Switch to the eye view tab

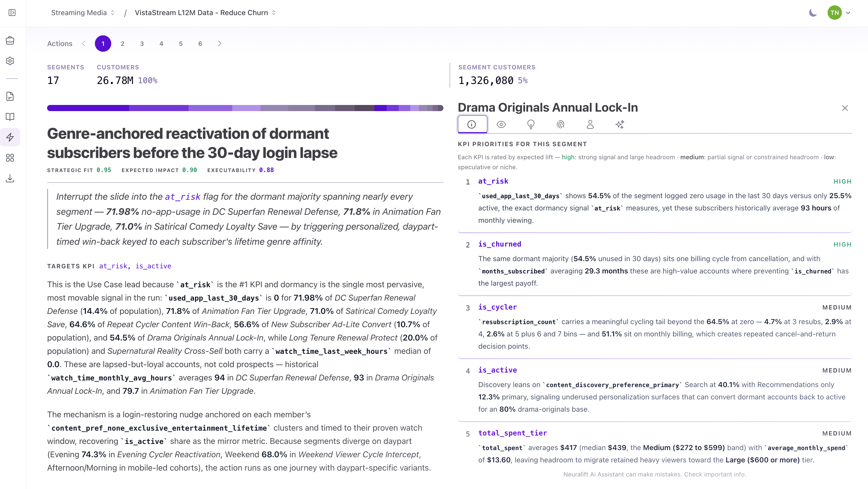pos(501,124)
